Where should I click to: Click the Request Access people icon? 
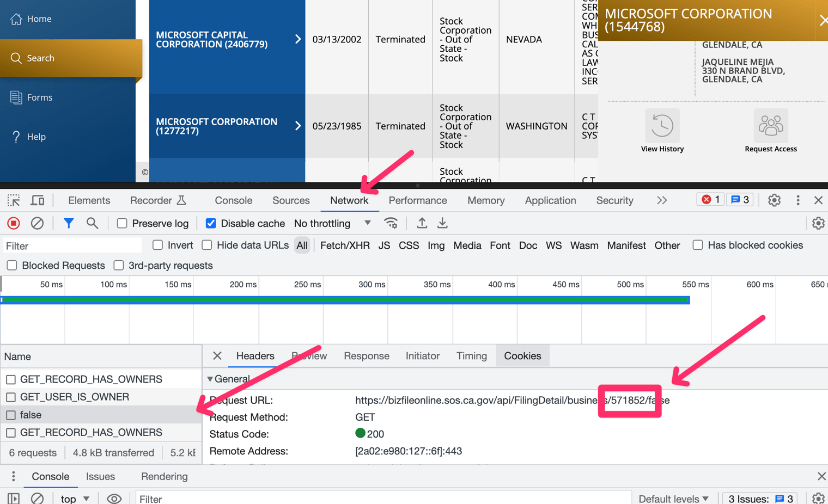click(770, 126)
